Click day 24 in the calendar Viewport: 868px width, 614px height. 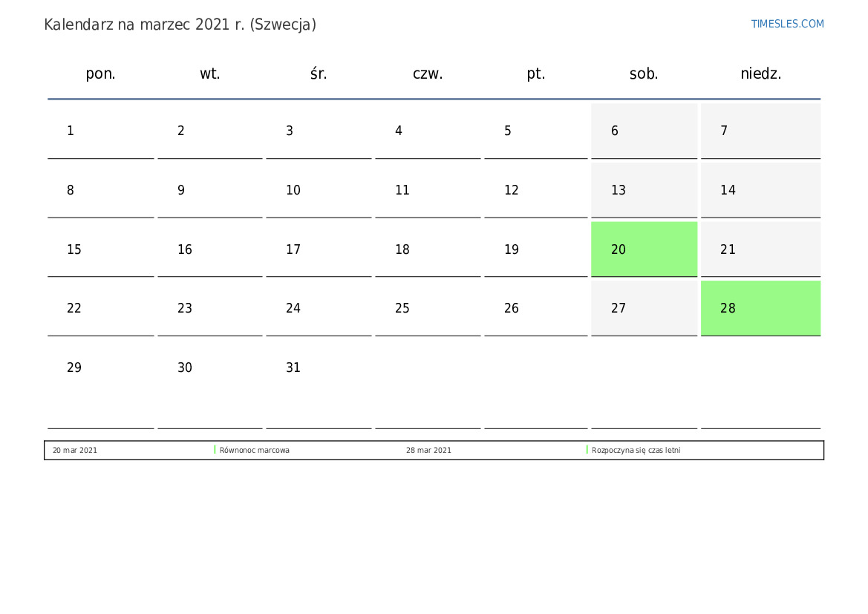tap(319, 308)
